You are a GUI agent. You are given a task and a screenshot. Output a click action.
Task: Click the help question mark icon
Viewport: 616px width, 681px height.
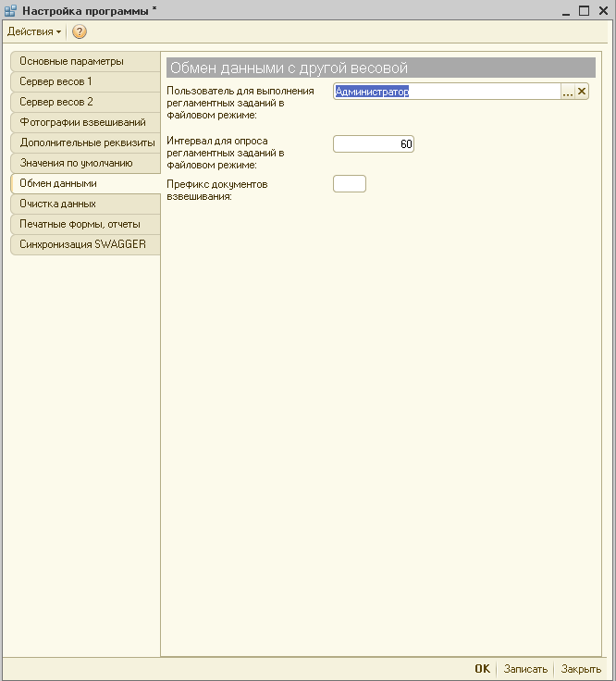(x=80, y=31)
